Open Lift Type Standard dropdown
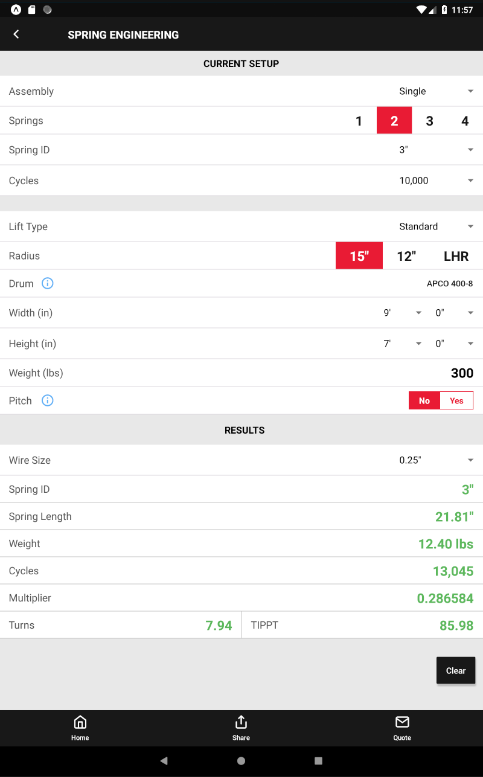Screen dimensions: 483x777 click(436, 226)
